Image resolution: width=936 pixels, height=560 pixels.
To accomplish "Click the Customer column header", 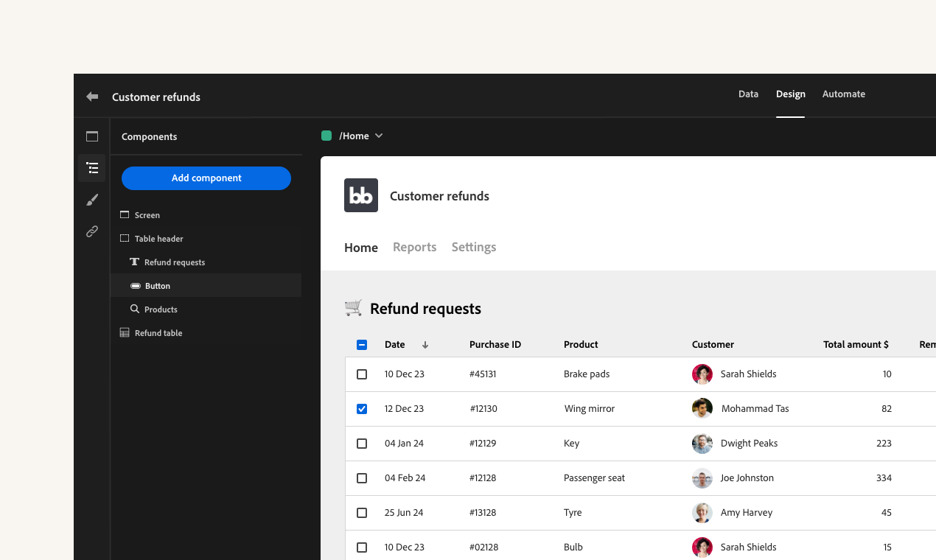I will coord(713,345).
